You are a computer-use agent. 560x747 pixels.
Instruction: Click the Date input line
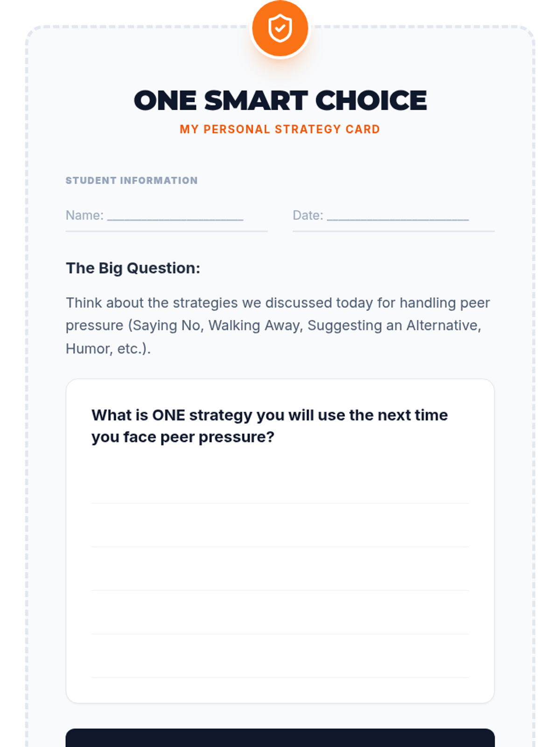[398, 216]
